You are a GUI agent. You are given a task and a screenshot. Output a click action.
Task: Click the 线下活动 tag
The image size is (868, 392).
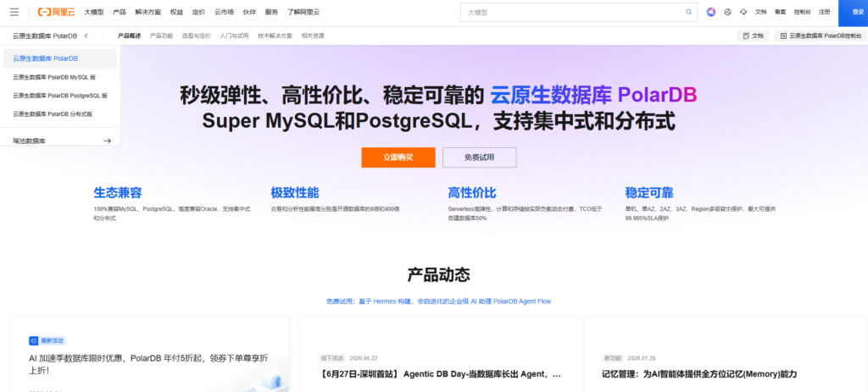[x=331, y=358]
